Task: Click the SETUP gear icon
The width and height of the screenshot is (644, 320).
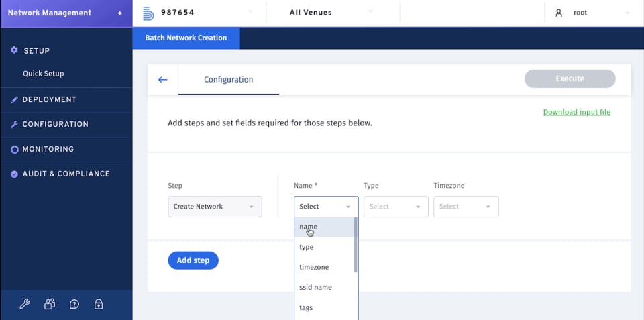Action: pos(14,50)
